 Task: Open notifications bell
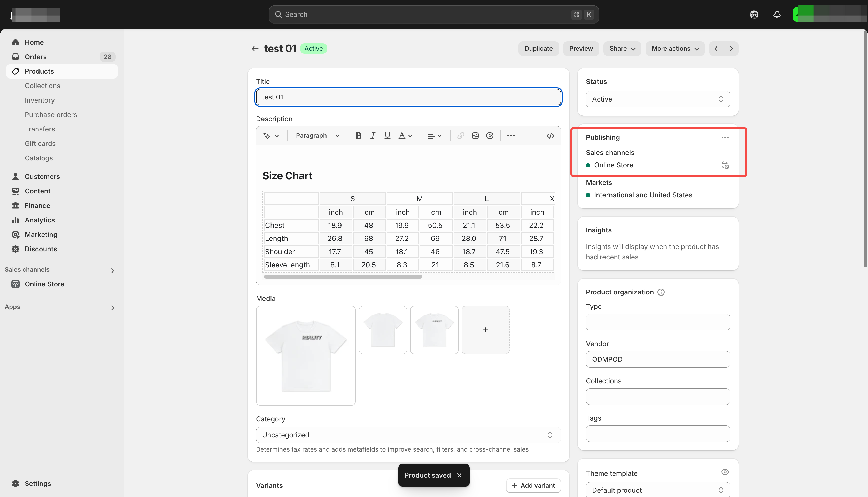coord(777,14)
